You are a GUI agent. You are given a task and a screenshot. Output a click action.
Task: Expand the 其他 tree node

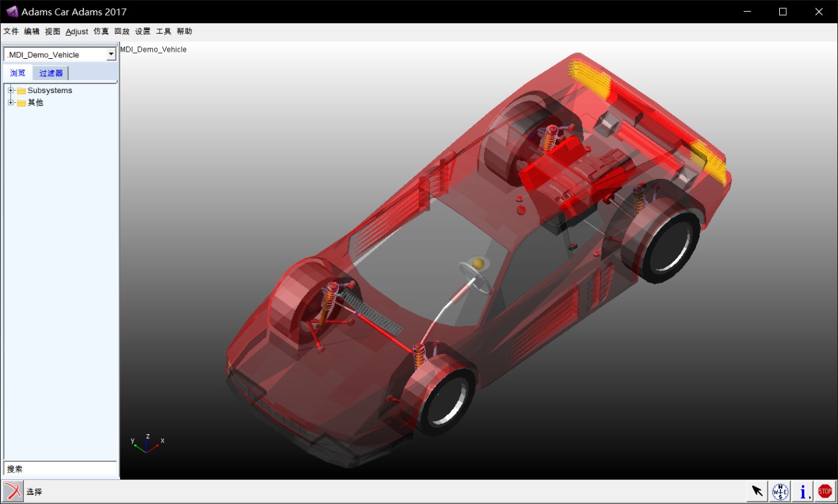pyautogui.click(x=10, y=103)
